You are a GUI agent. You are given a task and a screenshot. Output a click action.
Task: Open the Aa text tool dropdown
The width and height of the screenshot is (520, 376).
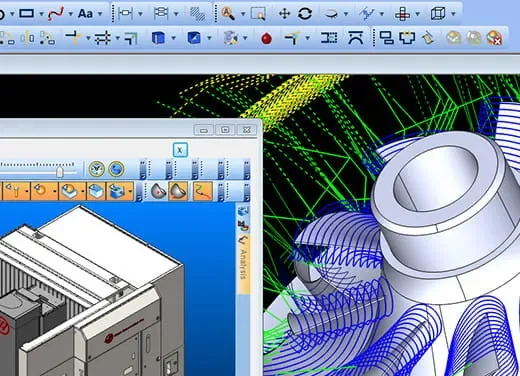coord(100,14)
